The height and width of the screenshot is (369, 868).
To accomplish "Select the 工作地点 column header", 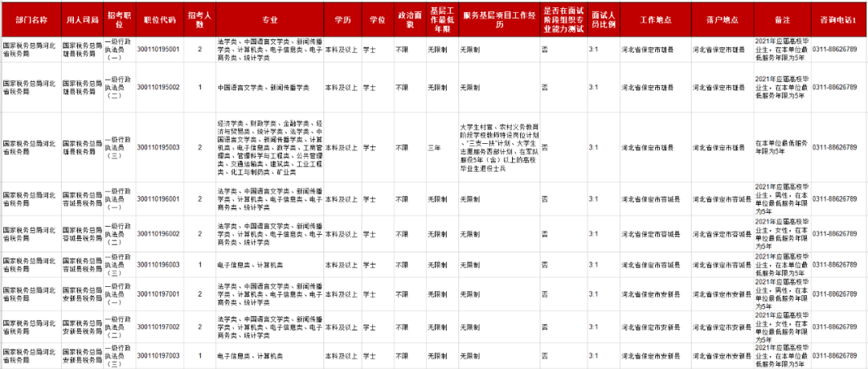I will tap(656, 19).
